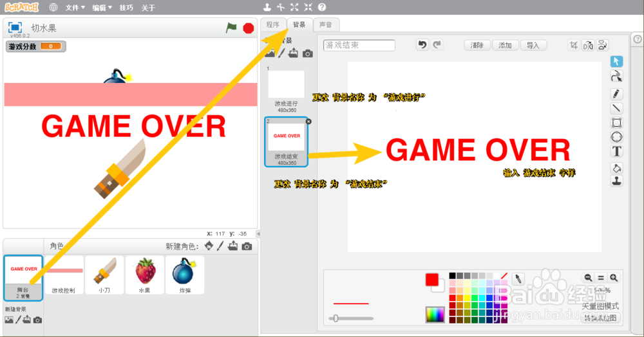644x337 pixels.
Task: Paint a new sprite
Action: [220, 246]
